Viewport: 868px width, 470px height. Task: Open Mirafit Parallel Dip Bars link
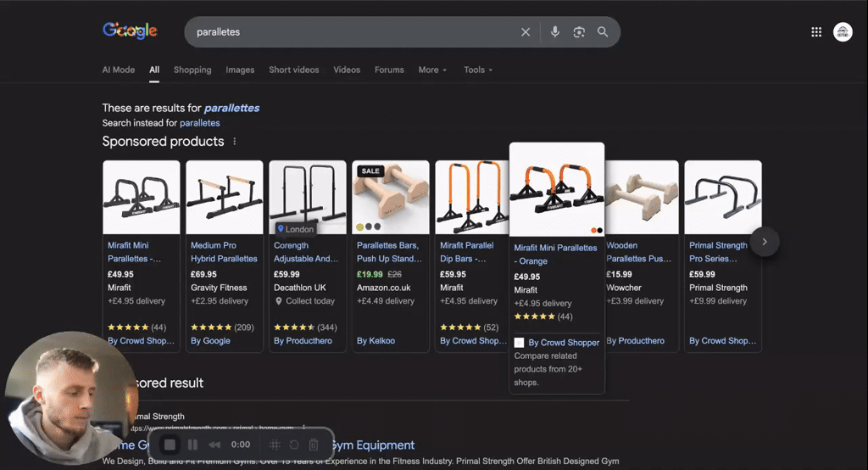pyautogui.click(x=467, y=252)
